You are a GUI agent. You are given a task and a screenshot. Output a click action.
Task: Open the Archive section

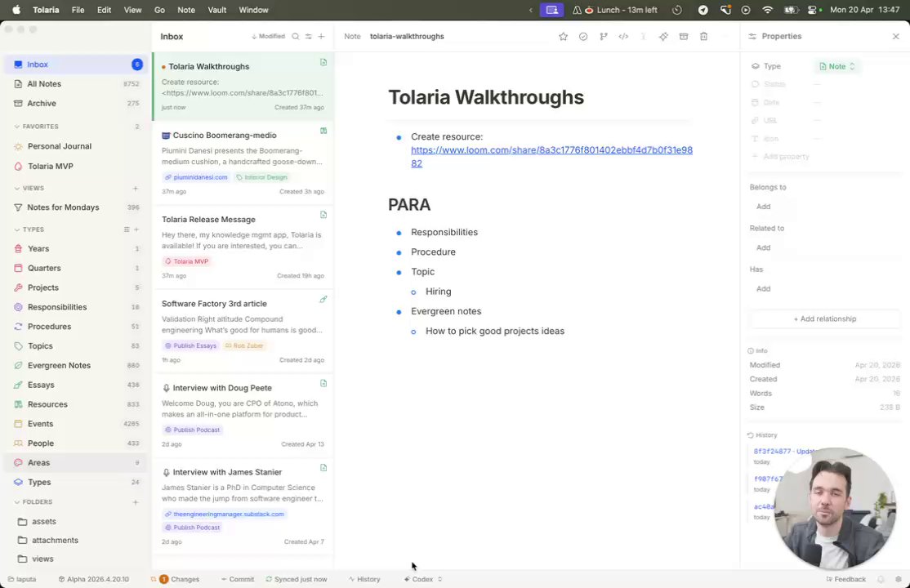(75, 104)
